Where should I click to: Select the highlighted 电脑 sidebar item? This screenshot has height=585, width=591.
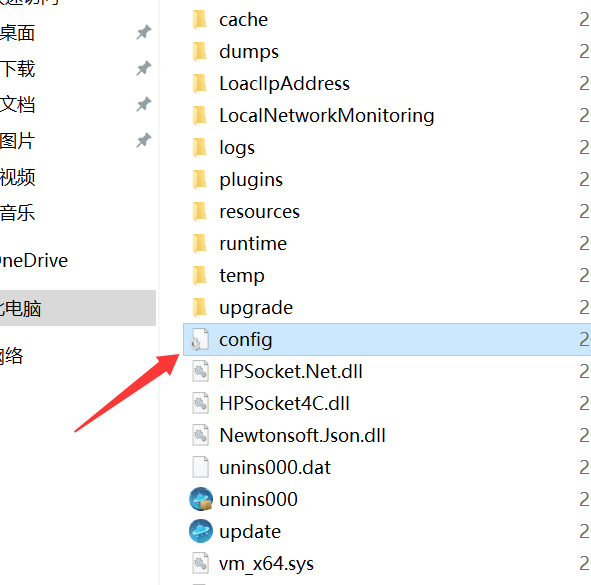pos(78,308)
